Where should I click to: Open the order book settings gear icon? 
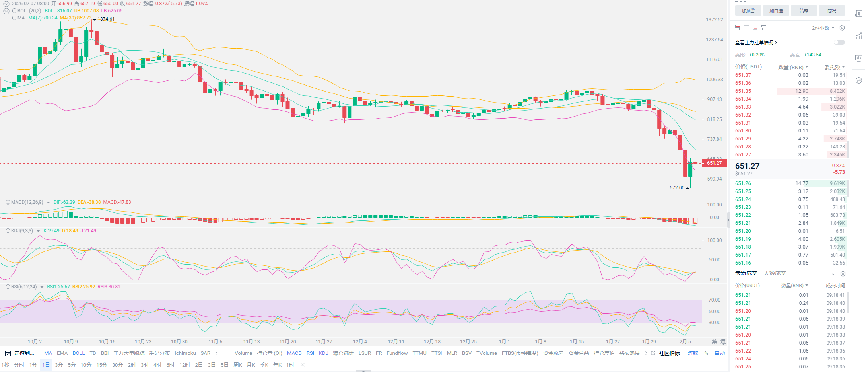coord(842,28)
